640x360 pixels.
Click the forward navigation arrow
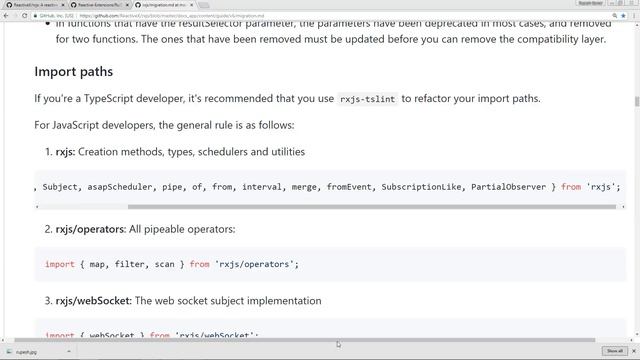tap(15, 16)
